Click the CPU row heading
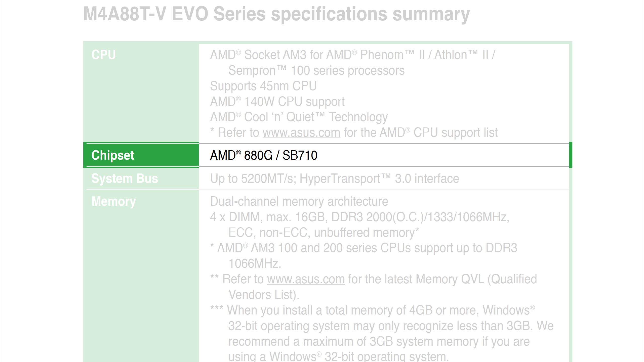This screenshot has height=362, width=644. pos(103,55)
